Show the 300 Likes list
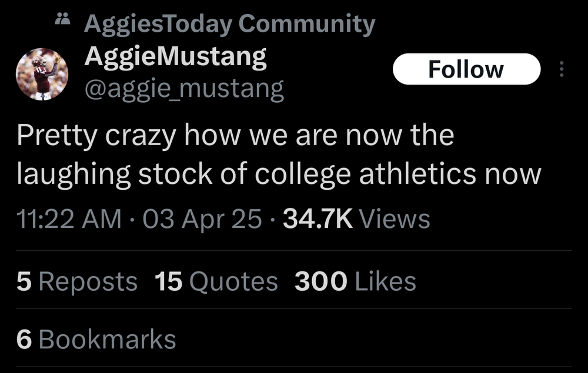 pos(355,281)
